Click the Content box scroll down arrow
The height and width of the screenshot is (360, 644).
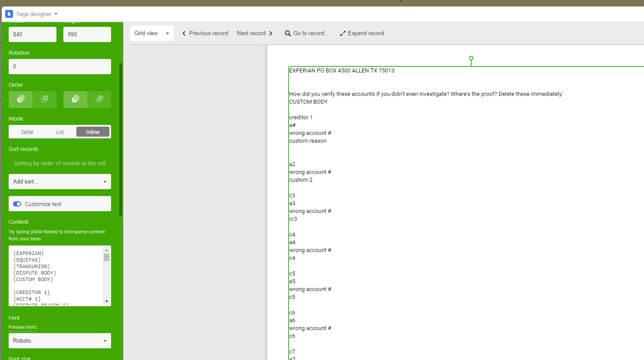click(106, 301)
